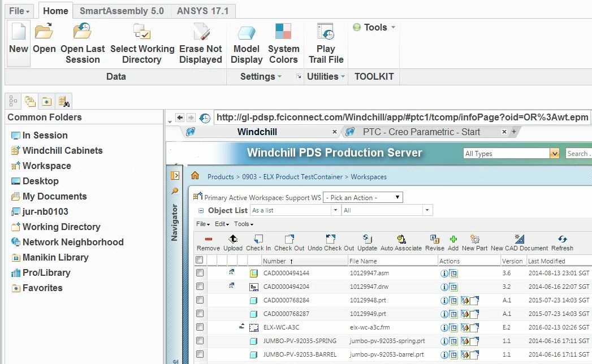This screenshot has height=364, width=592.
Task: Select PTC - Creo Parametric - Start tab
Action: click(421, 132)
